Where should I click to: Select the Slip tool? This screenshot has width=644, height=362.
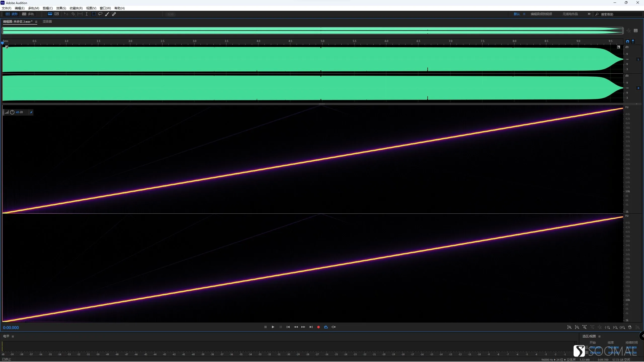(x=80, y=14)
